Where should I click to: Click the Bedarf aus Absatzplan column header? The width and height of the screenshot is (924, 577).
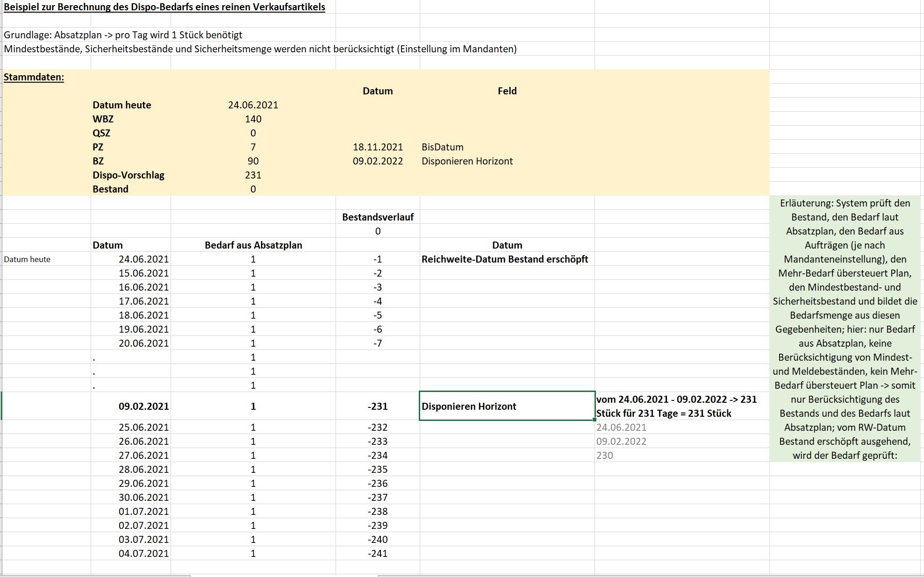click(x=253, y=245)
